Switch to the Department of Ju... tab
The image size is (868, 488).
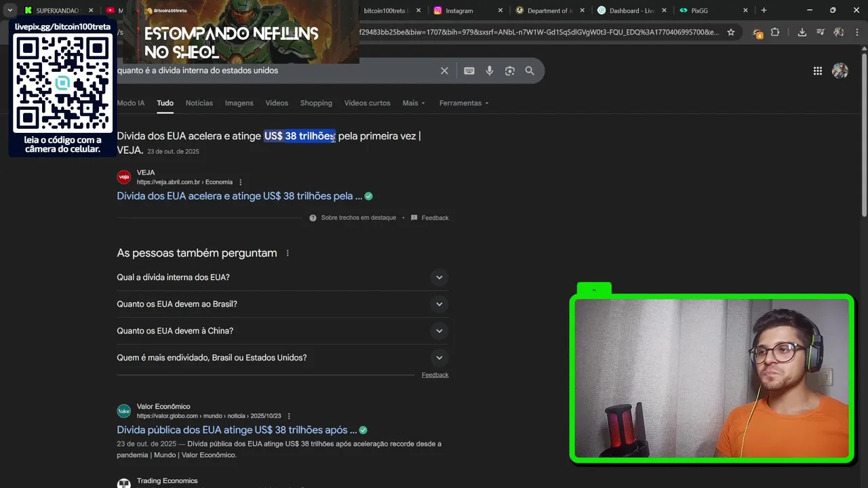[x=549, y=10]
